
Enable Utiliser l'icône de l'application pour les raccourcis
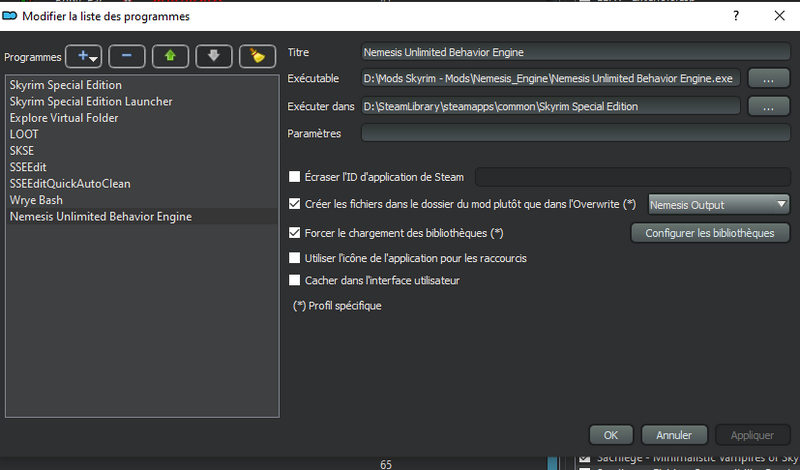(x=295, y=258)
